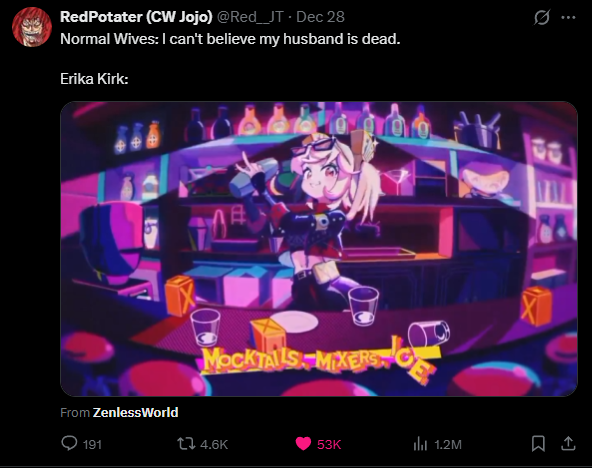Image resolution: width=592 pixels, height=468 pixels.
Task: Open the RedPotater (CW Jojo) display name
Action: pos(136,17)
